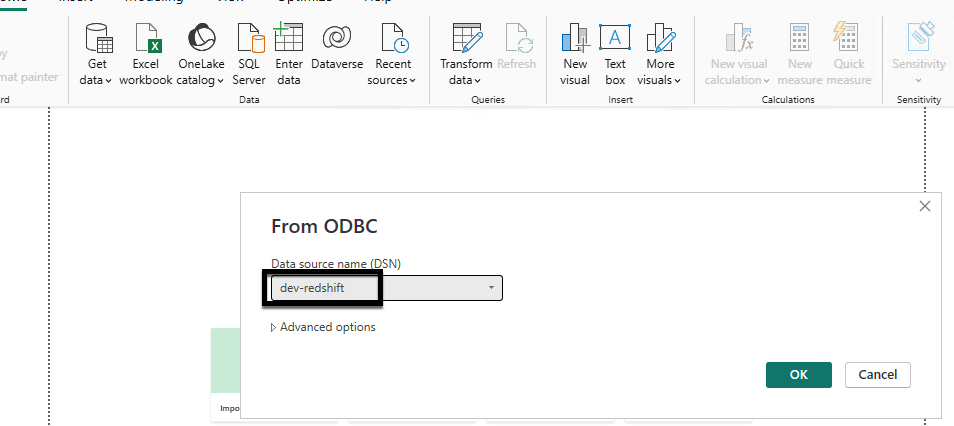
Task: Click New visual calculation
Action: [x=739, y=55]
